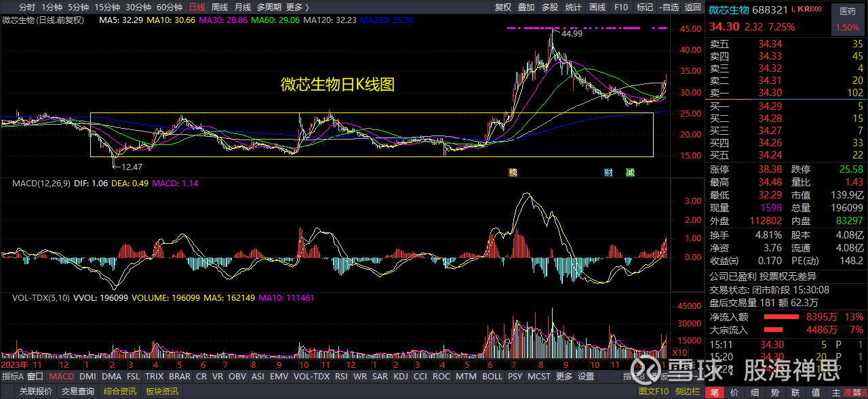Open the 窗口 window count menu
The height and width of the screenshot is (399, 868).
[x=35, y=377]
